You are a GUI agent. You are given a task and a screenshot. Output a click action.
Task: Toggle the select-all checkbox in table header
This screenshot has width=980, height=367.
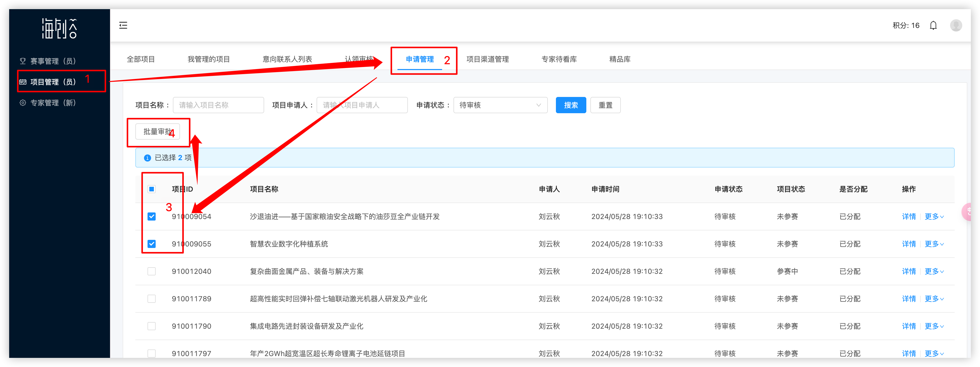[x=151, y=189]
